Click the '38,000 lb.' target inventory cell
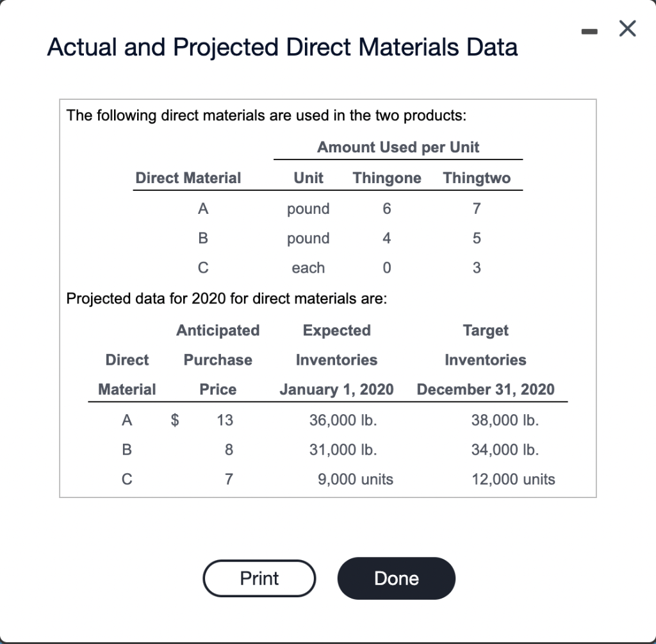Image resolution: width=656 pixels, height=644 pixels. [505, 421]
